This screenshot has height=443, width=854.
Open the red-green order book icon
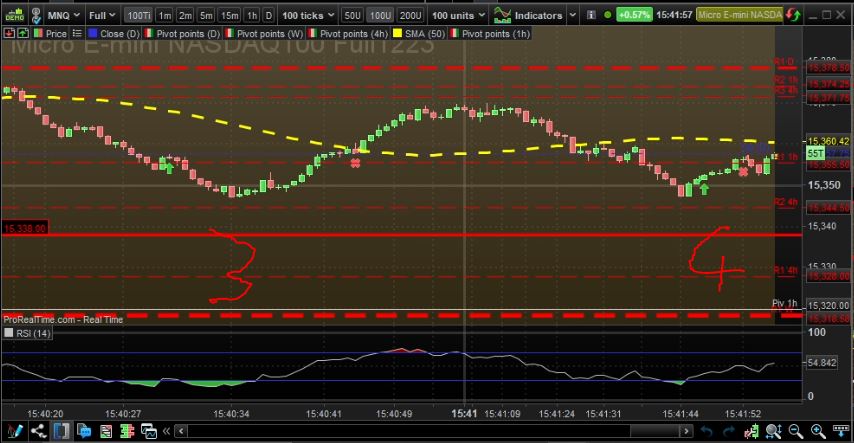127,432
